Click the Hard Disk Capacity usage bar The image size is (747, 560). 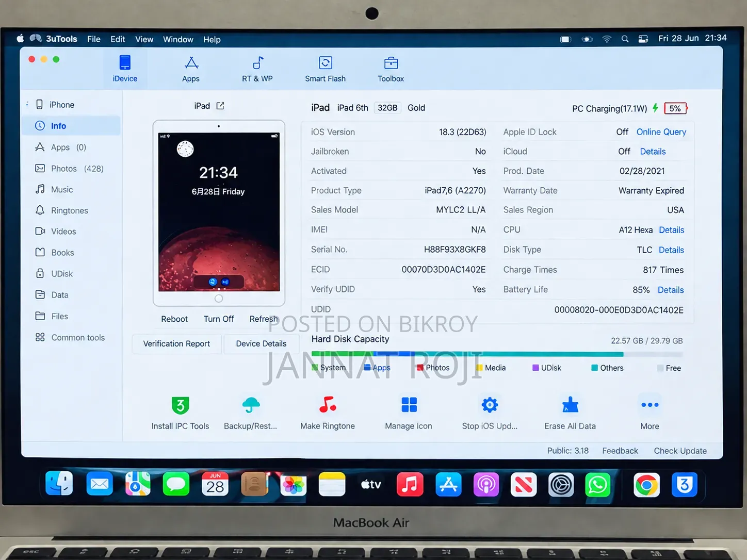tap(497, 354)
